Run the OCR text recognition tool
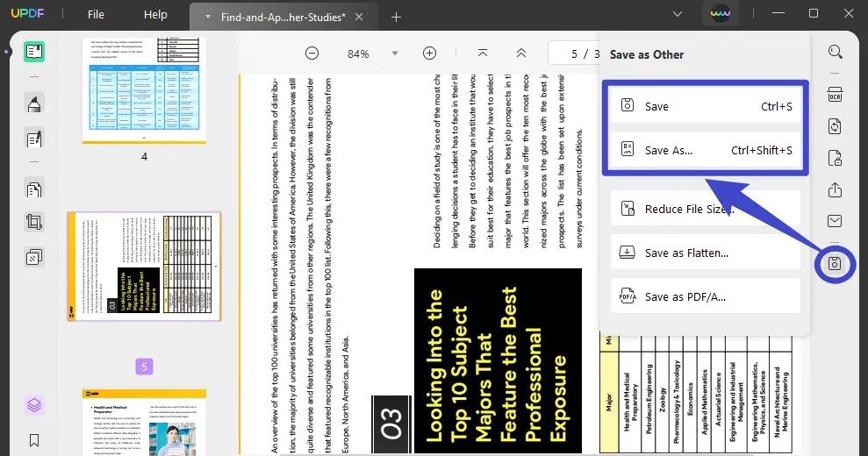This screenshot has width=868, height=456. coord(835,95)
